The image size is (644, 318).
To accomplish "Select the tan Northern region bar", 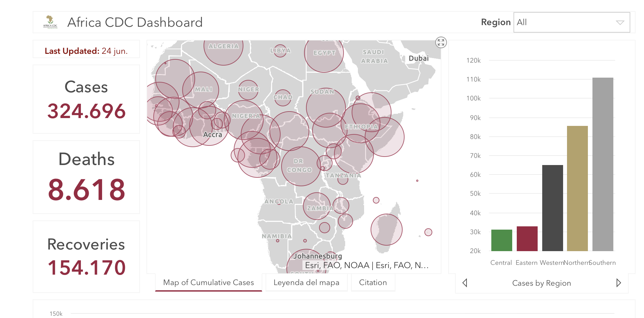I will [x=577, y=189].
